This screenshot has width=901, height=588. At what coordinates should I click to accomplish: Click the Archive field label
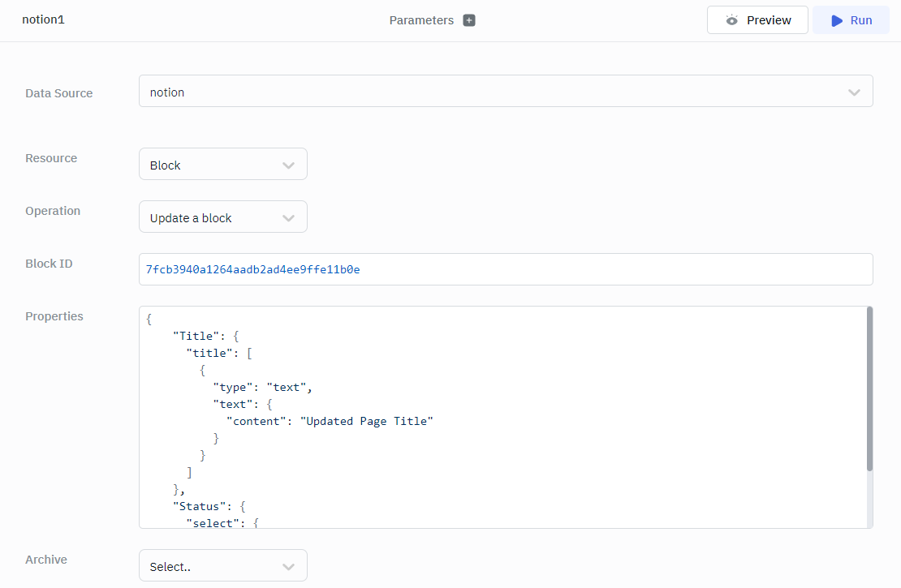46,560
